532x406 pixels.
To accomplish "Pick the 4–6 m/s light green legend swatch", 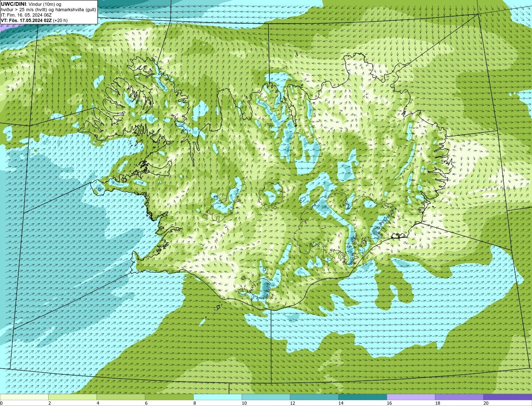I will point(121,397).
